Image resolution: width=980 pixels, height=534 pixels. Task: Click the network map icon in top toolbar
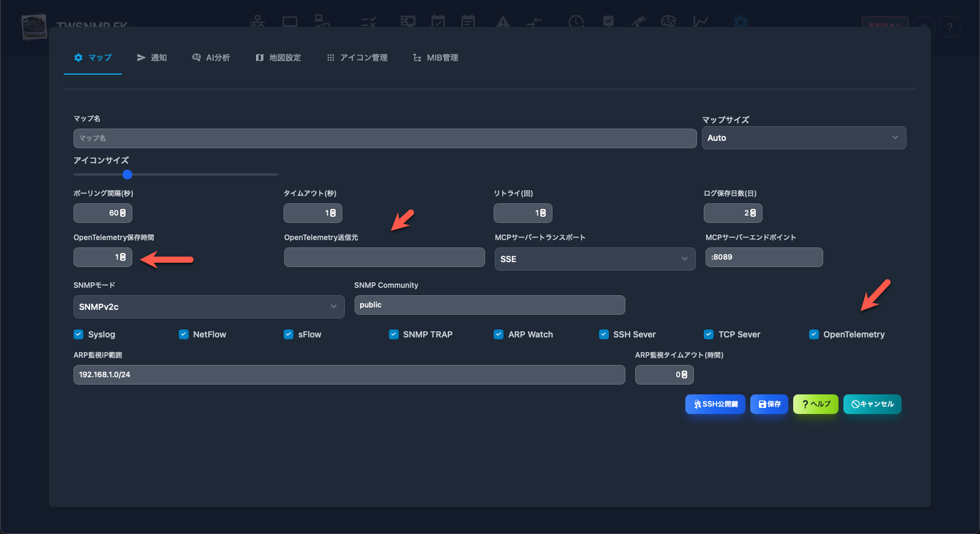click(x=257, y=22)
